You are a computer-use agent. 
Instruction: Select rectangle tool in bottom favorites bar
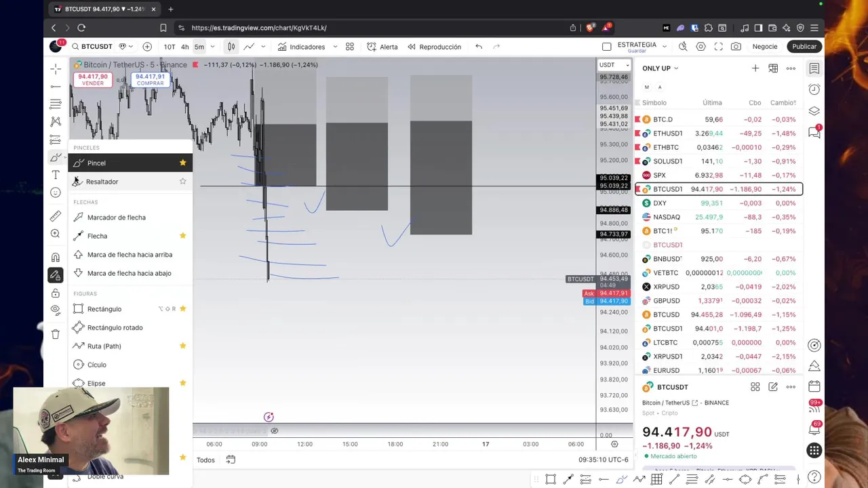[551, 480]
